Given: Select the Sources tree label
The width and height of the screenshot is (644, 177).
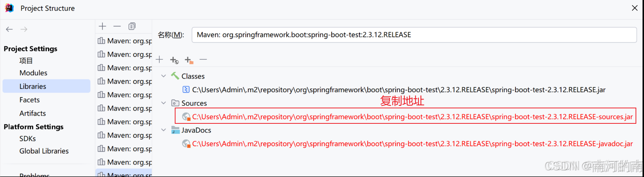Looking at the screenshot, I should 194,103.
